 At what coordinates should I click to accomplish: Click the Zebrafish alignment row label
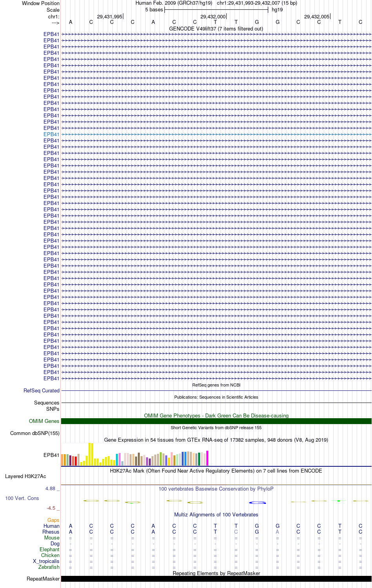[49, 567]
